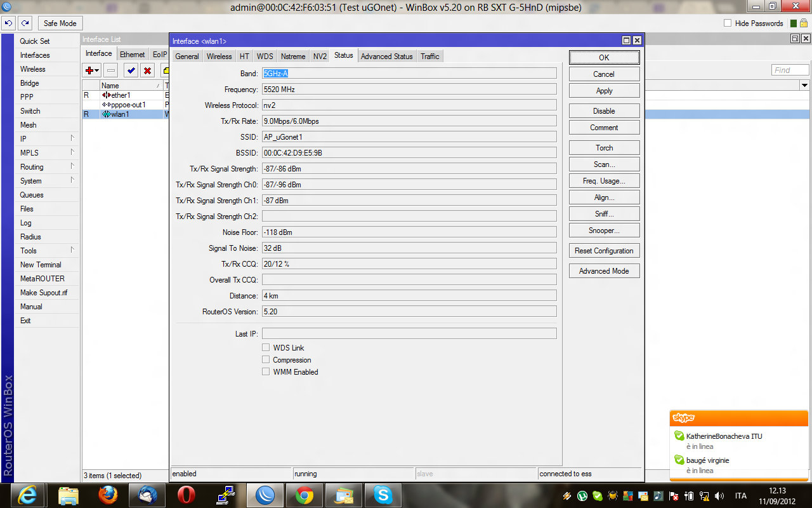Screen dimensions: 812x508
Task: Click the Name column header
Action: (x=131, y=86)
